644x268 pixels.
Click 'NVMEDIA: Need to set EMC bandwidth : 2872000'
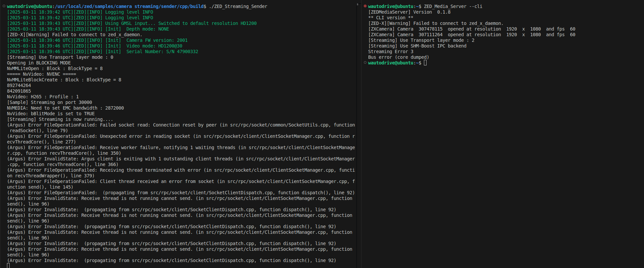65,108
